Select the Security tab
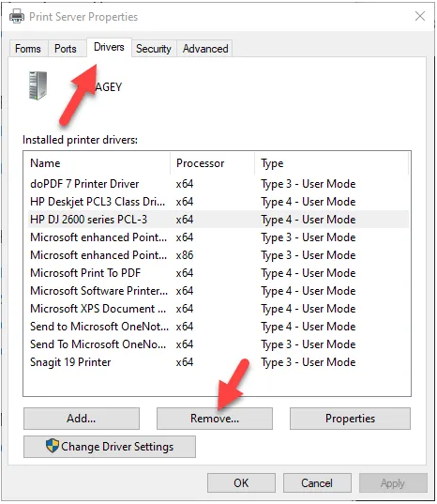Screen dimensions: 437x504 (x=154, y=49)
